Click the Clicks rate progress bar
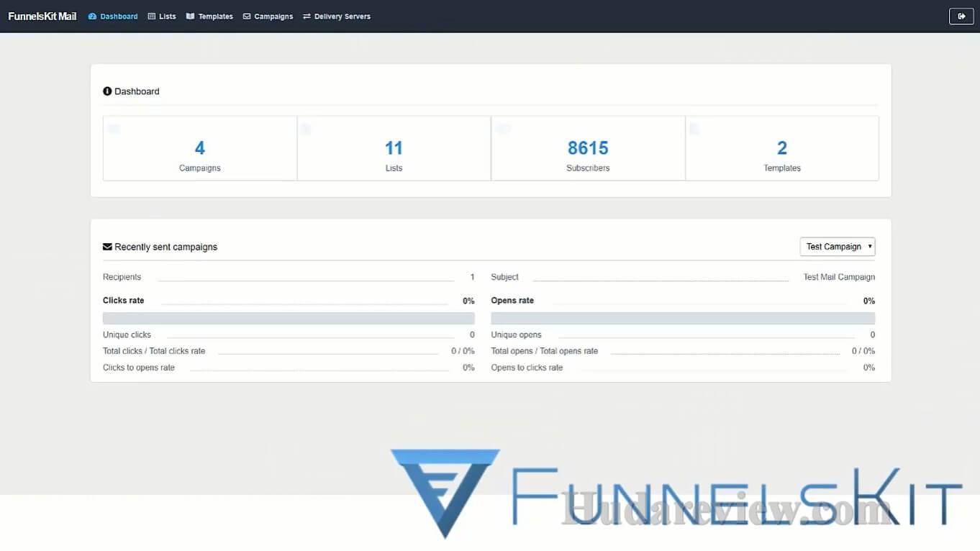Viewport: 980px width, 551px height. click(x=289, y=318)
